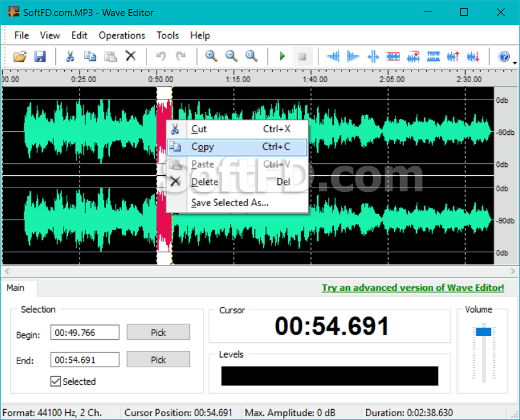The image size is (520, 420).
Task: Click the left arrow of the horizontal scrollbar
Action: click(7, 271)
